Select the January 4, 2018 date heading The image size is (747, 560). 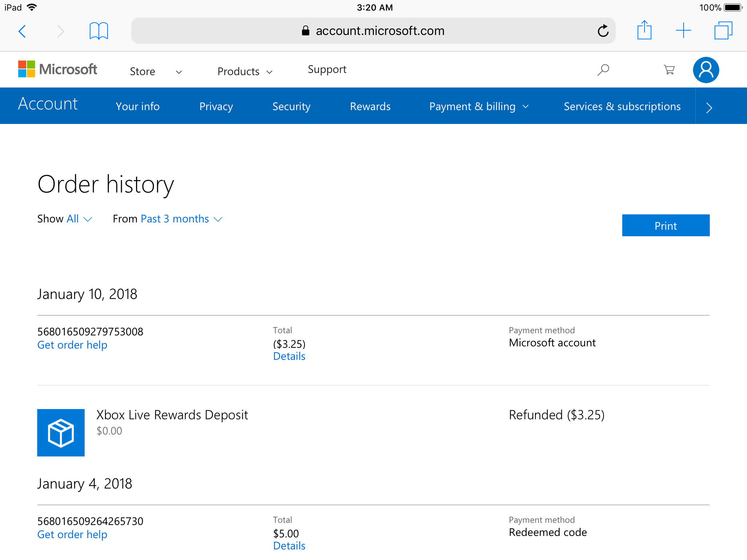coord(85,484)
